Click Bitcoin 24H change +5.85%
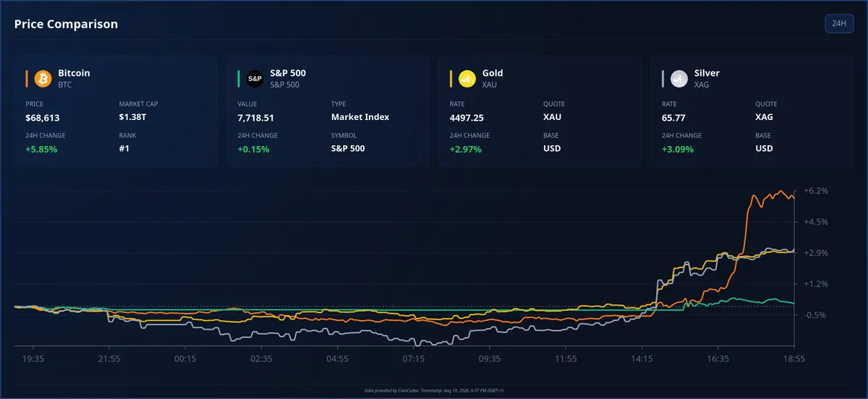This screenshot has height=399, width=868. pyautogui.click(x=41, y=149)
